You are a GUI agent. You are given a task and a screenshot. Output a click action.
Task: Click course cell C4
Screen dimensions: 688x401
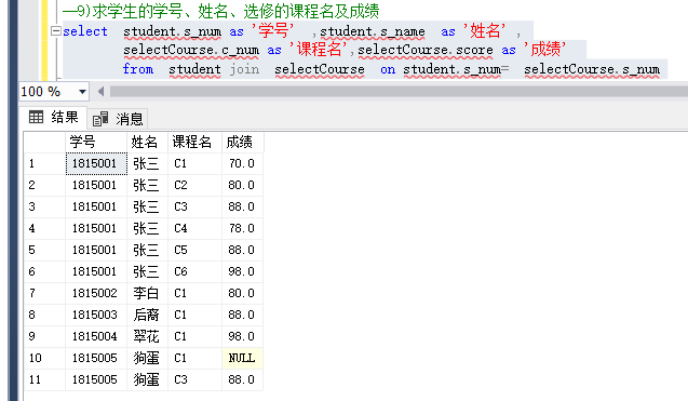195,228
